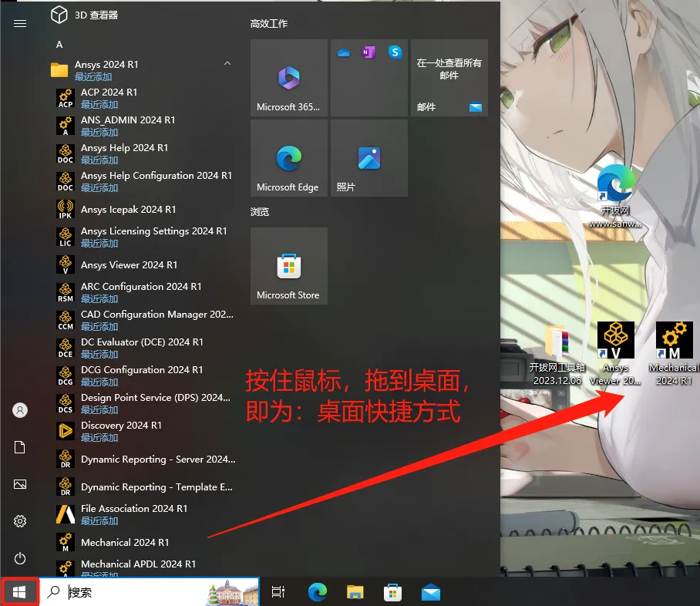Collapse the Ansys 2024 R1 folder chevron
The width and height of the screenshot is (700, 606).
pyautogui.click(x=227, y=63)
